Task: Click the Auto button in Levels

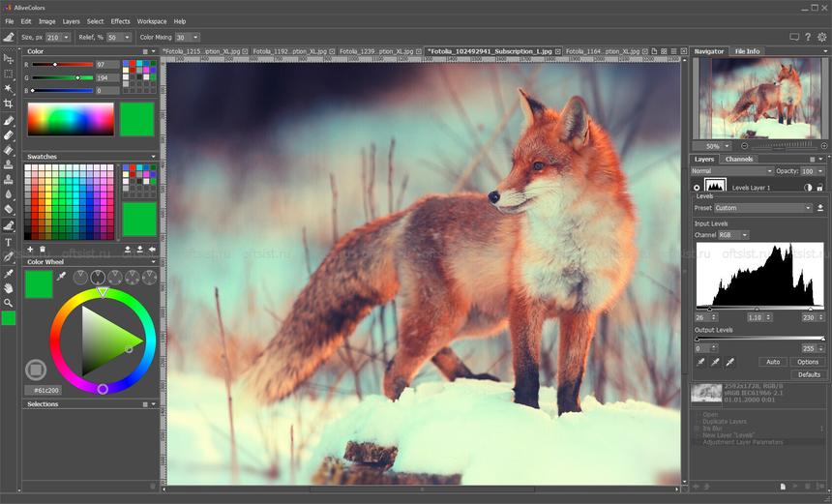Action: [773, 362]
